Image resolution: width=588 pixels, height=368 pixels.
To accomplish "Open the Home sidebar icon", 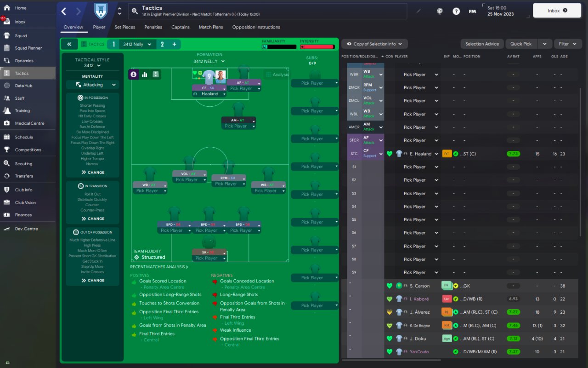I will pyautogui.click(x=6, y=8).
